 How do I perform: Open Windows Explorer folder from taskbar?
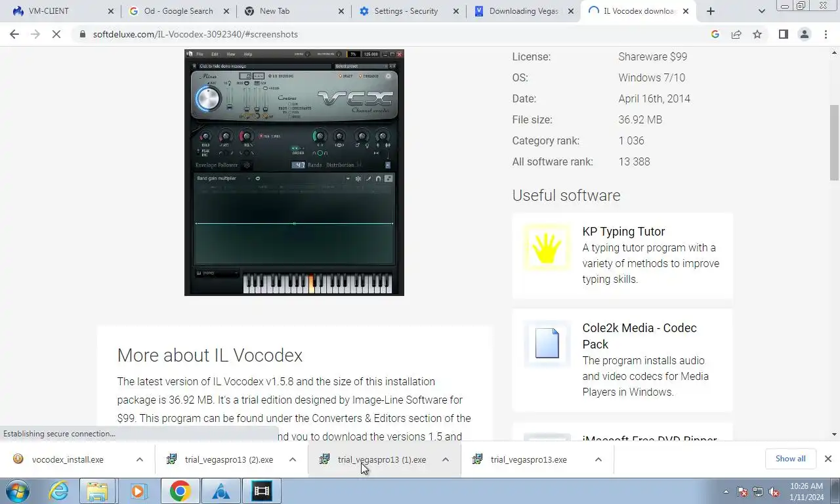97,491
